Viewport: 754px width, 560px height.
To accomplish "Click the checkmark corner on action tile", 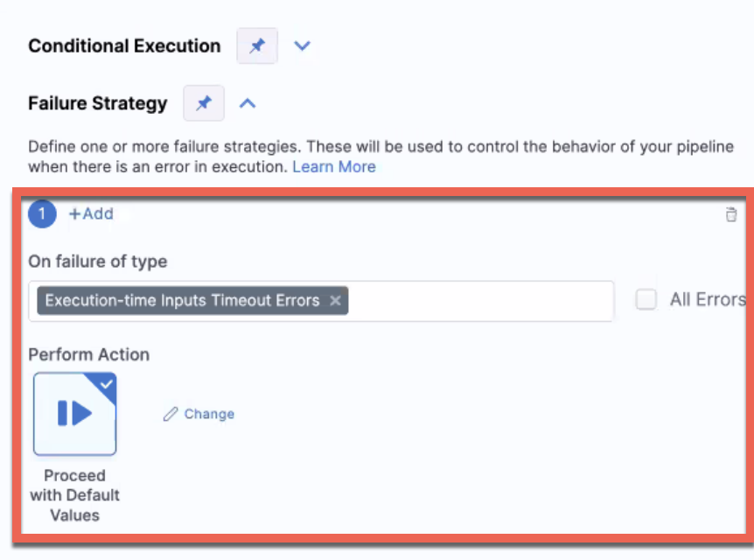I will point(106,383).
